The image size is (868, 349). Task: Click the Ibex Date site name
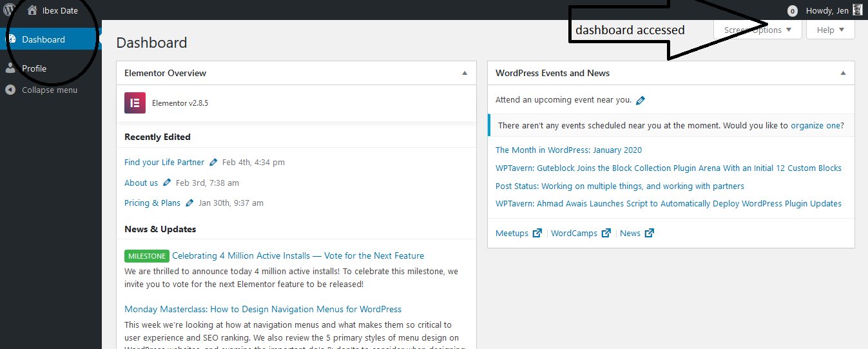(x=60, y=10)
